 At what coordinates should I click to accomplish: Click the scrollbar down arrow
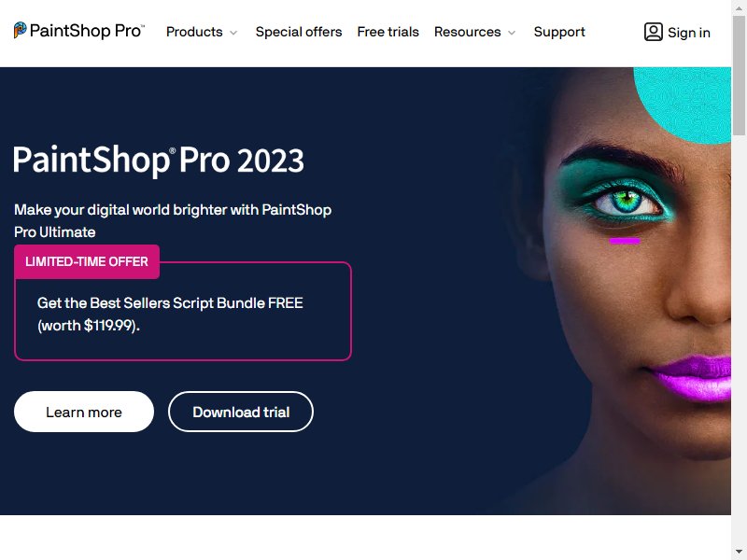coord(739,552)
